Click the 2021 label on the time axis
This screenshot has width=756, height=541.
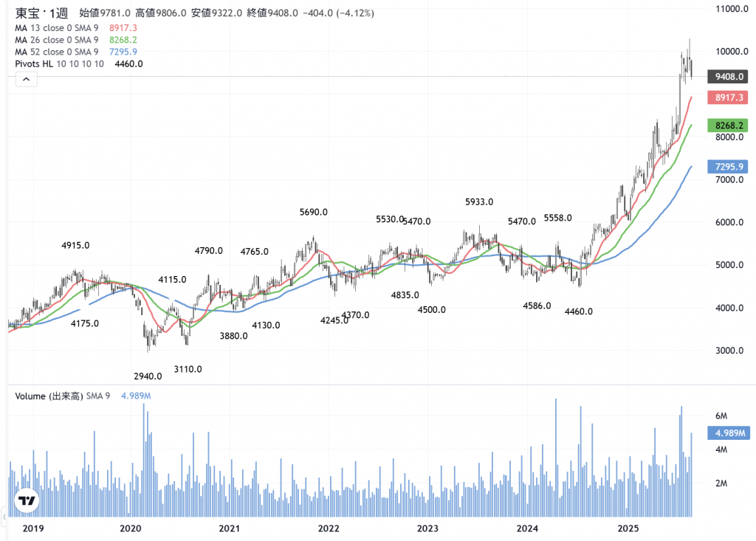pos(230,528)
